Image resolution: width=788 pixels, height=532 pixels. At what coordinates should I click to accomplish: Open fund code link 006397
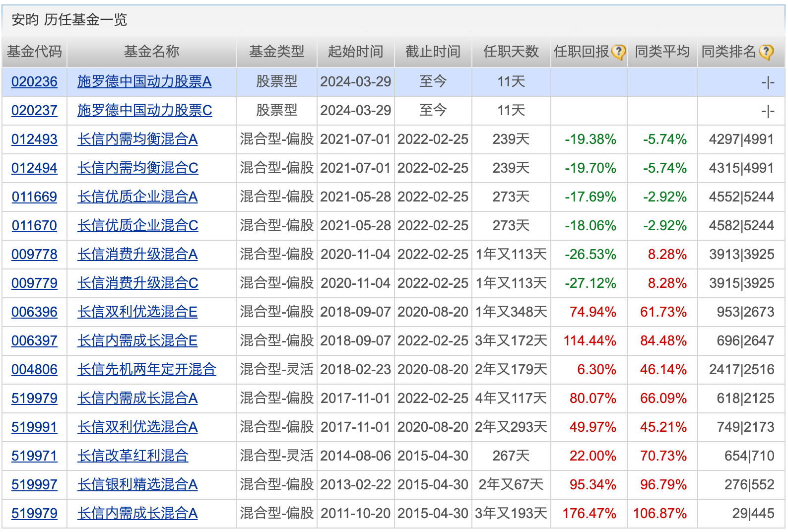click(34, 341)
